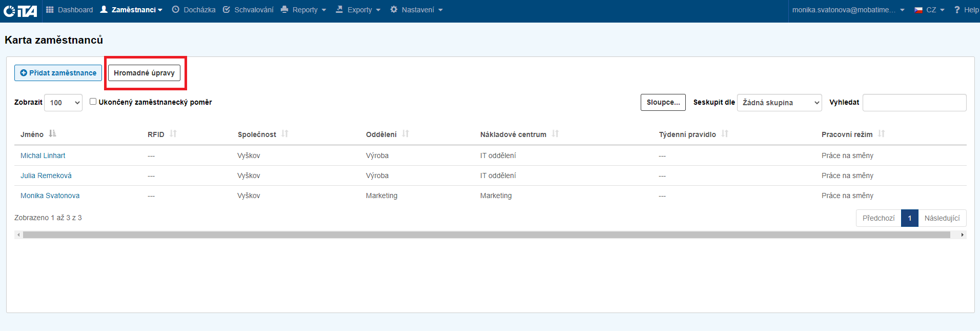Click the Týdenní pravidlo sort icon
Viewport: 980px width, 331px height.
[x=725, y=134]
